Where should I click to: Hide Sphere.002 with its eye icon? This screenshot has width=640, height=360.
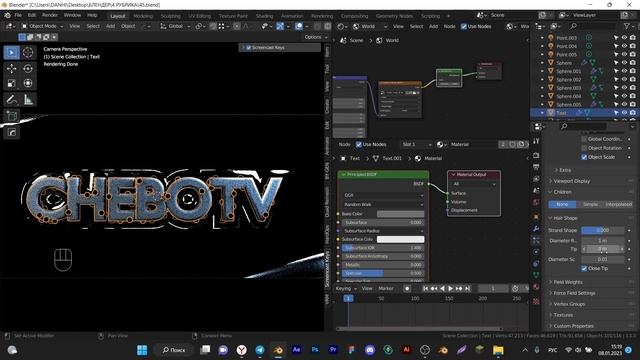(x=624, y=80)
